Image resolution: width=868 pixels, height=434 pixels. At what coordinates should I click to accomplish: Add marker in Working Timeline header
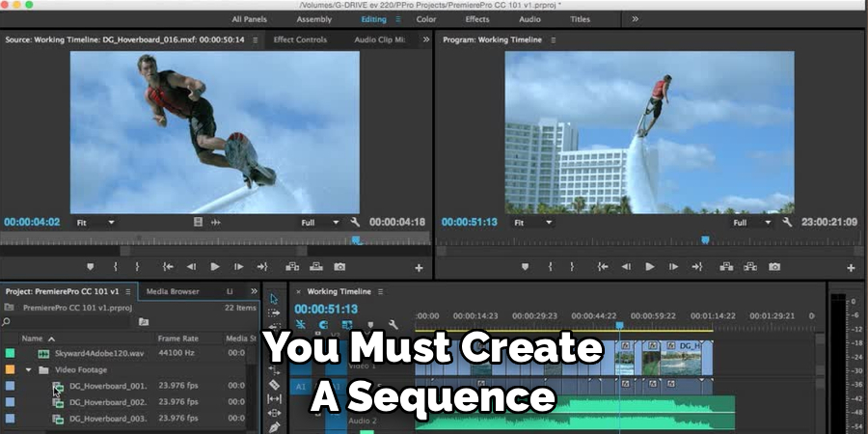tap(370, 325)
